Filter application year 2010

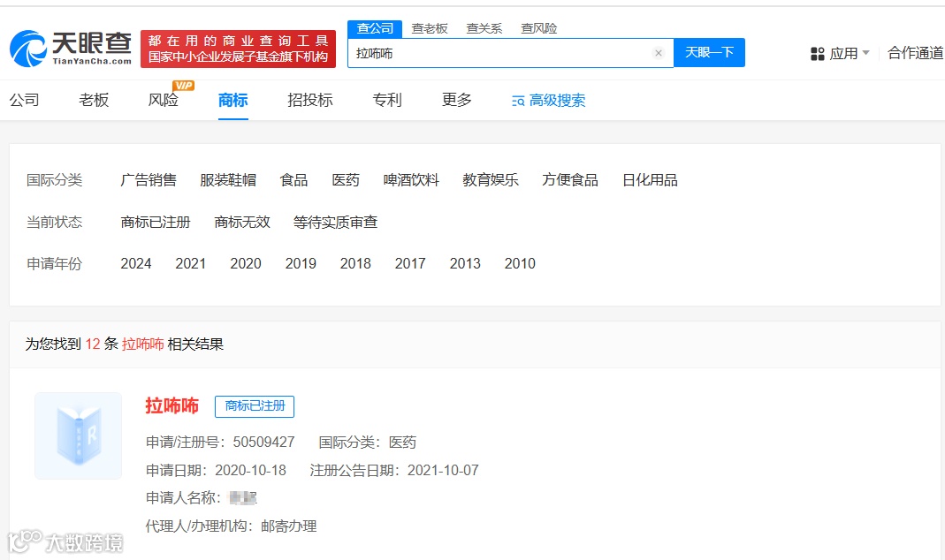(520, 264)
